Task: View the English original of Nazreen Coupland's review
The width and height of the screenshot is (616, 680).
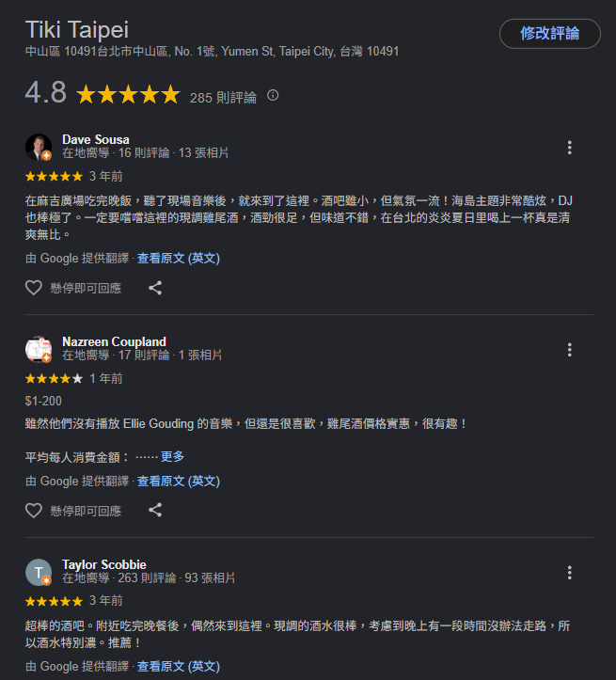Action: coord(178,482)
